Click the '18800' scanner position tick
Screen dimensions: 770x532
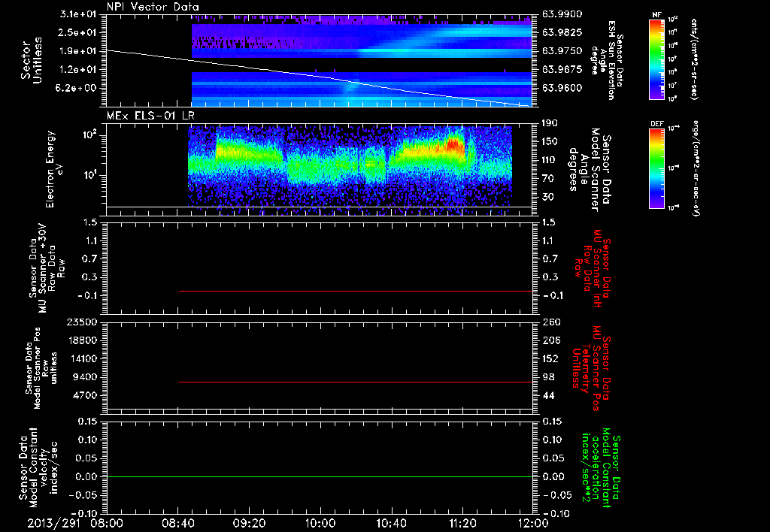[82, 340]
